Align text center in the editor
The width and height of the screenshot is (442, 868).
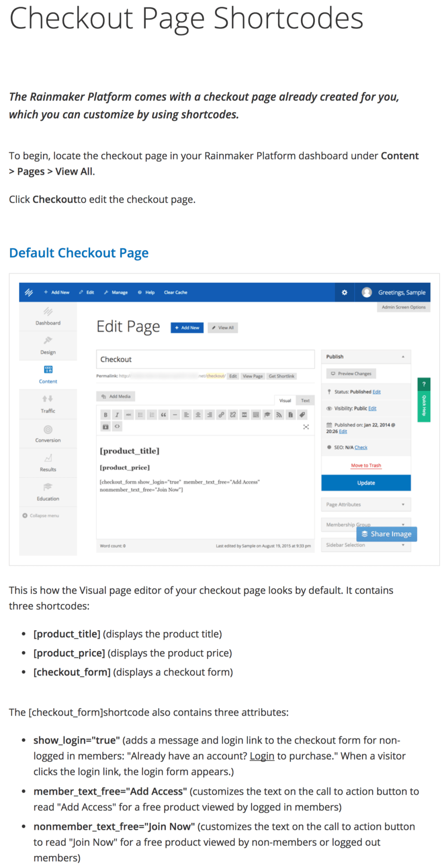[198, 415]
